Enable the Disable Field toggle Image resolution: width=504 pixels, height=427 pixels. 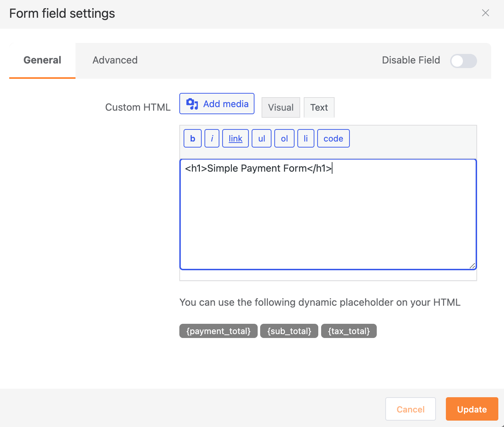click(x=463, y=61)
